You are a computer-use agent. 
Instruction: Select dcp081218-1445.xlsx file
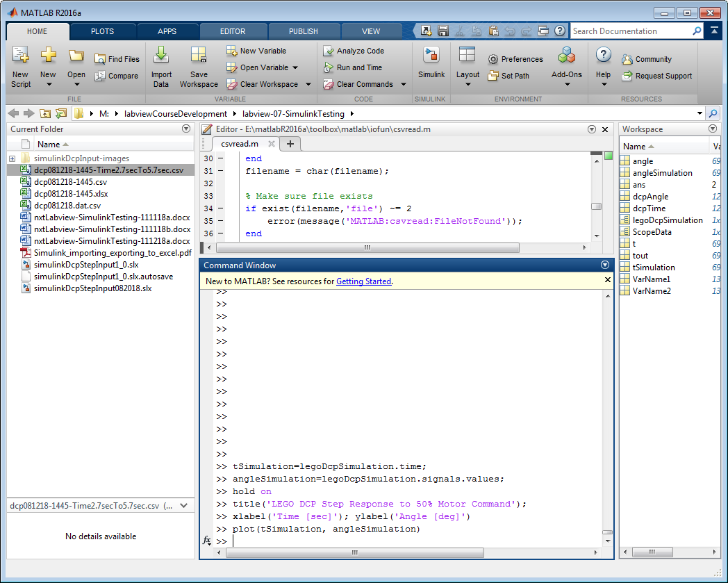point(71,194)
